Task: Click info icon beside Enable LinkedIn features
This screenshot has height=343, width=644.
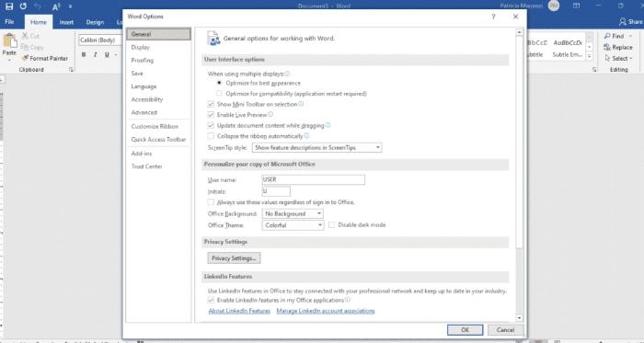Action: pos(348,300)
